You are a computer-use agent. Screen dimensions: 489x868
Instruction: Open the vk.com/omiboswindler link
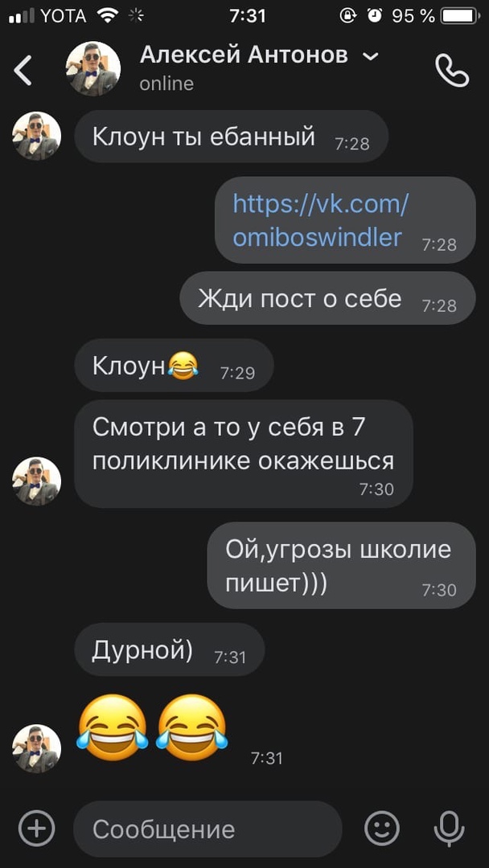pyautogui.click(x=320, y=220)
